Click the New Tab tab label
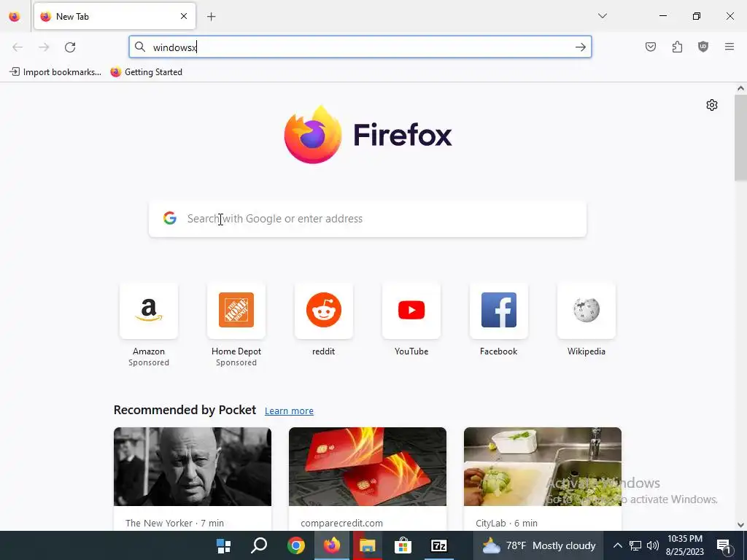This screenshot has height=560, width=747. pos(72,17)
